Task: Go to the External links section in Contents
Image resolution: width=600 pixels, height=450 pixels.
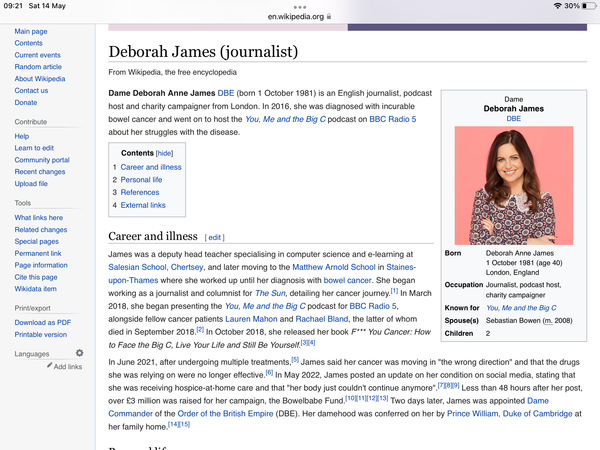Action: coord(145,205)
